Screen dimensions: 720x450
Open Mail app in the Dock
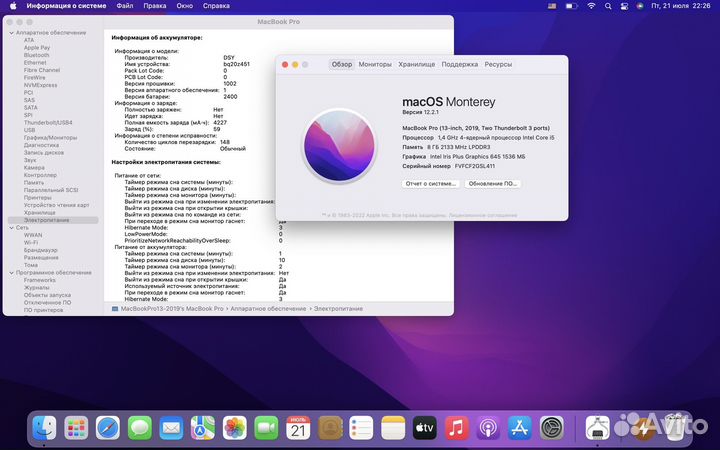[171, 428]
